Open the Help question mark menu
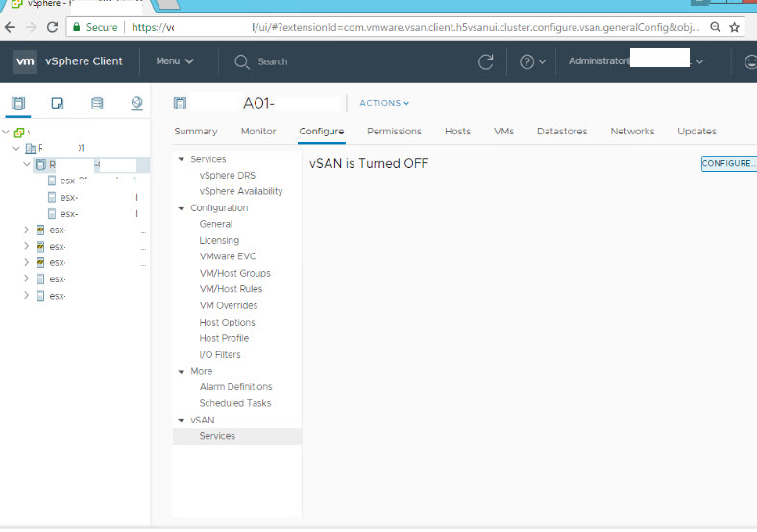Viewport: 757px width, 532px height. [x=531, y=61]
